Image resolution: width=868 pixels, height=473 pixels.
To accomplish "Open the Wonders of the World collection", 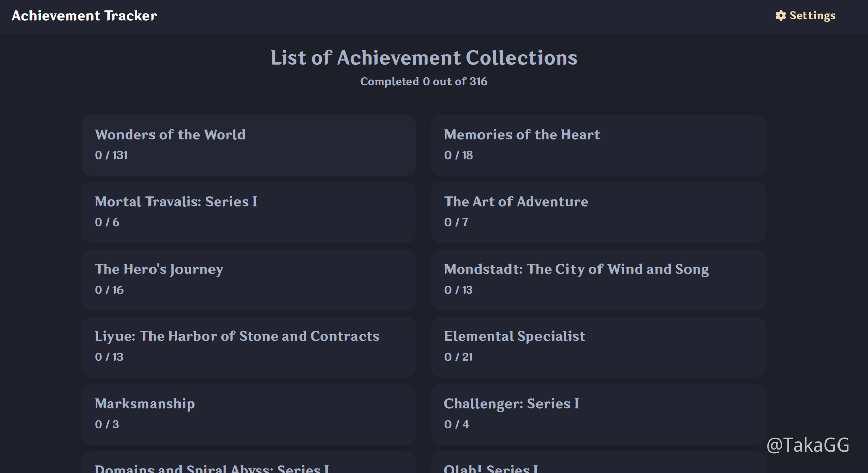I will click(x=249, y=145).
